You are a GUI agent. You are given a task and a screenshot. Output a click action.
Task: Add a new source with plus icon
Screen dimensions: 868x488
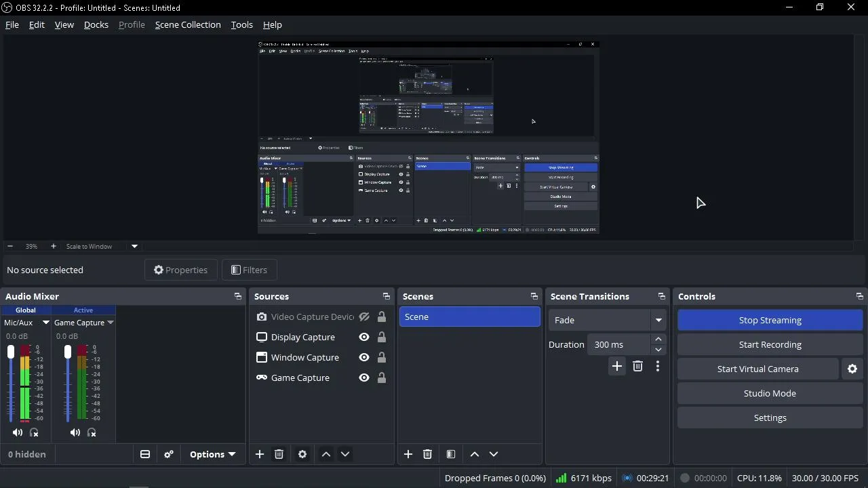(x=260, y=454)
